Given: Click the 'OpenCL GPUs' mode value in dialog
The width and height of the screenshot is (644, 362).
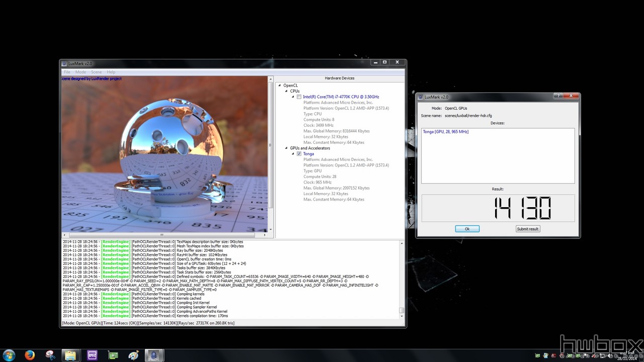Looking at the screenshot, I should [456, 108].
